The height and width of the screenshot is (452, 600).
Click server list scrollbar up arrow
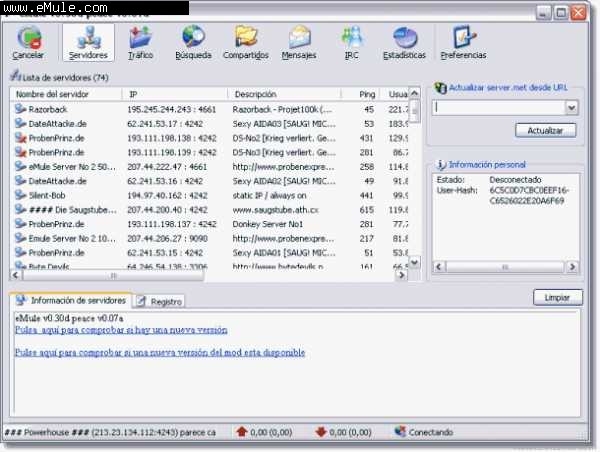click(414, 93)
